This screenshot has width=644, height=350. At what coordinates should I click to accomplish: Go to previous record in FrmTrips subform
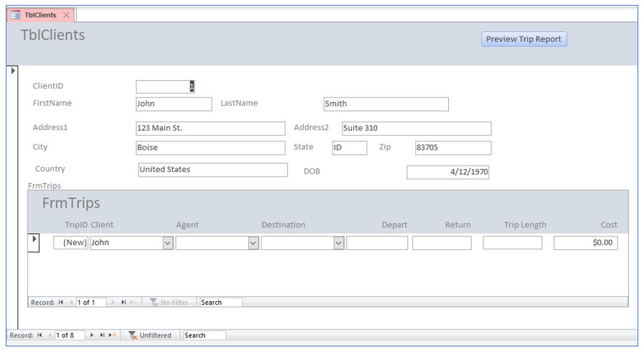pyautogui.click(x=71, y=303)
